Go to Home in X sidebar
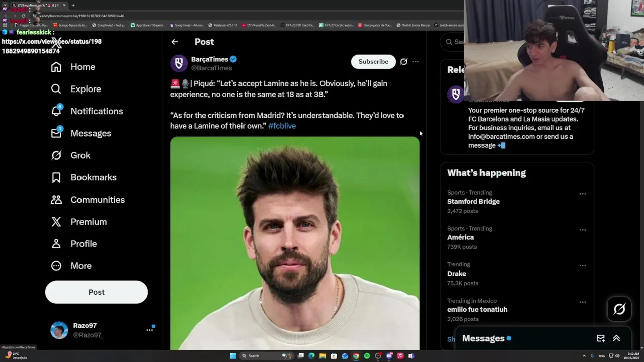644x362 pixels. pyautogui.click(x=73, y=67)
